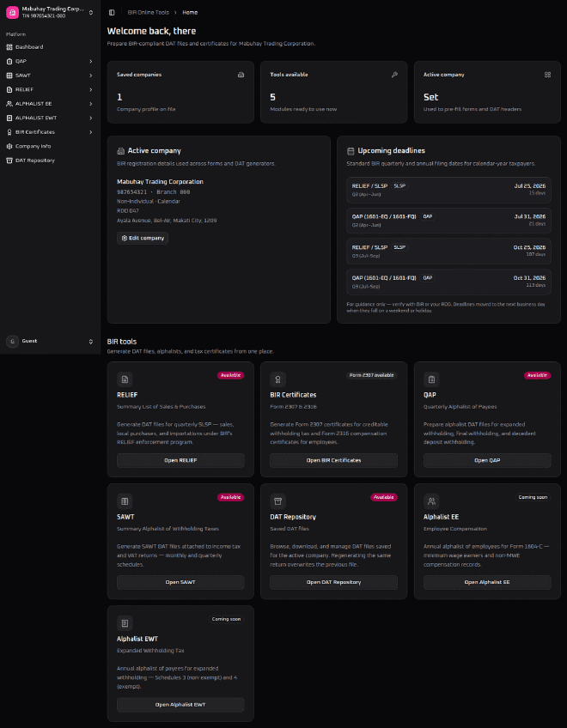
Task: Click the Open Alphalist EE button
Action: coord(487,582)
